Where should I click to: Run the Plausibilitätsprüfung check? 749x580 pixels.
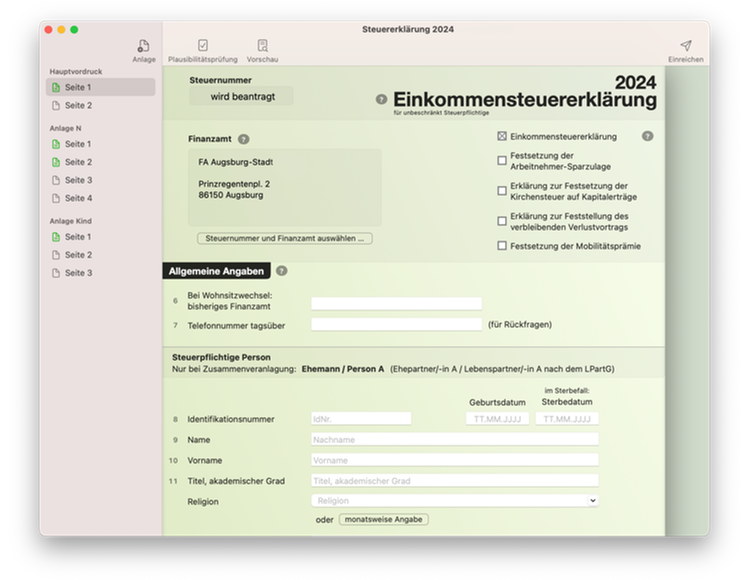[203, 47]
